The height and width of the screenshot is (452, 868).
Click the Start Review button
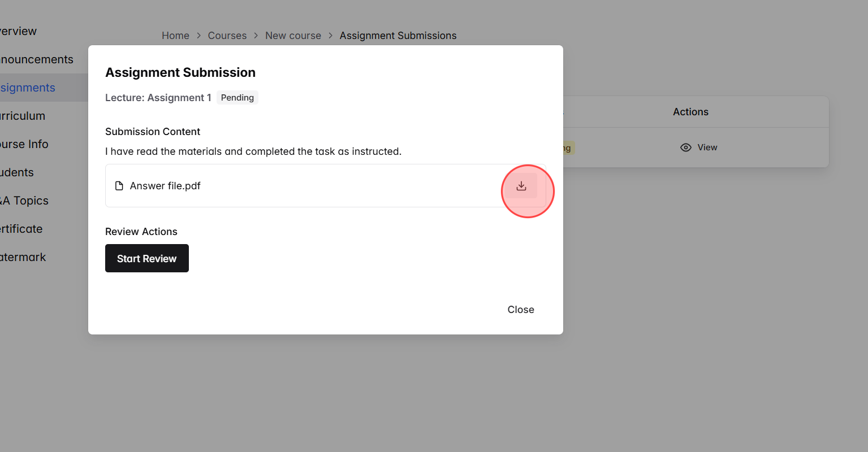tap(146, 258)
